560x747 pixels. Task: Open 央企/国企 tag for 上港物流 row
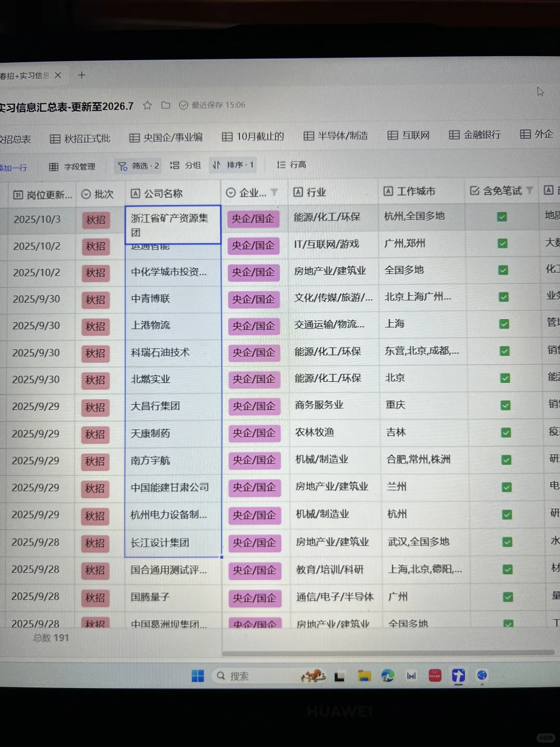point(254,326)
